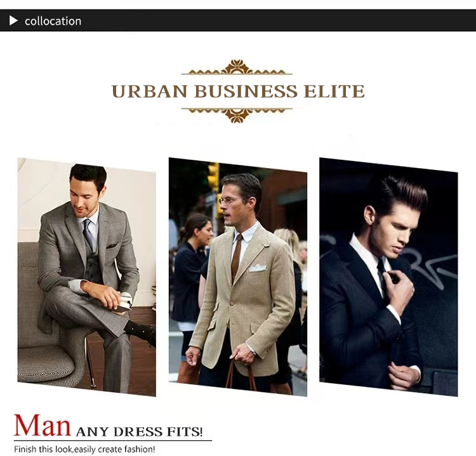Click the red Man text
The height and width of the screenshot is (456, 476).
click(42, 426)
